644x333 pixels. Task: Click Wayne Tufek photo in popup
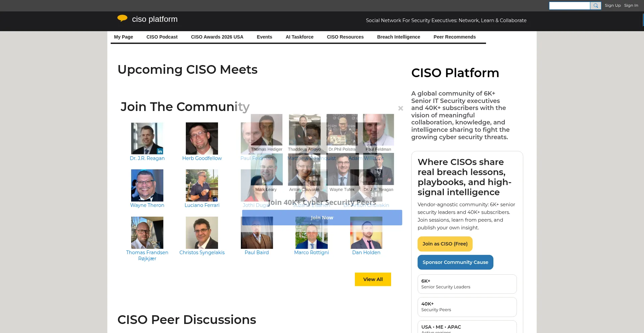coord(342,169)
